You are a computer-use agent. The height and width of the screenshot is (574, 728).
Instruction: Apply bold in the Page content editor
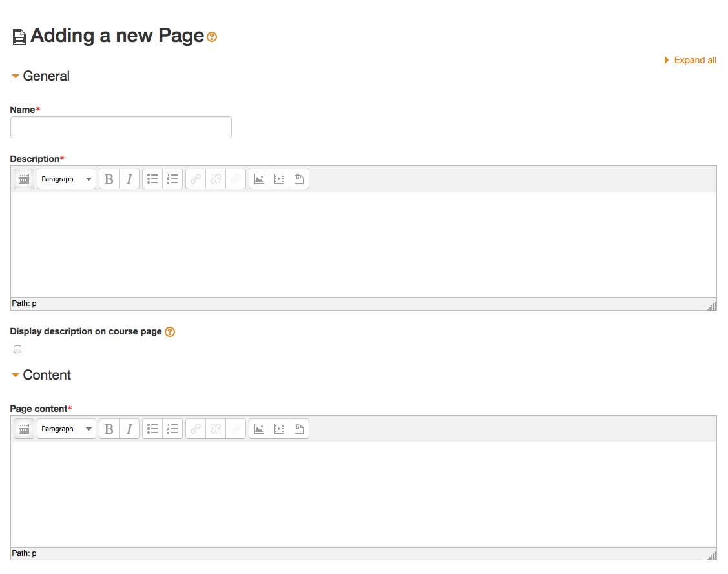tap(109, 429)
